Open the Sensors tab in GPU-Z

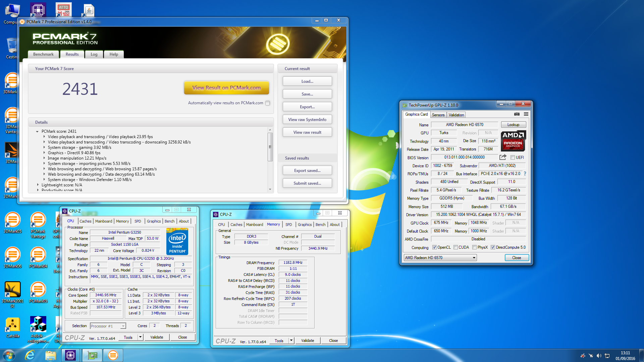coord(438,115)
